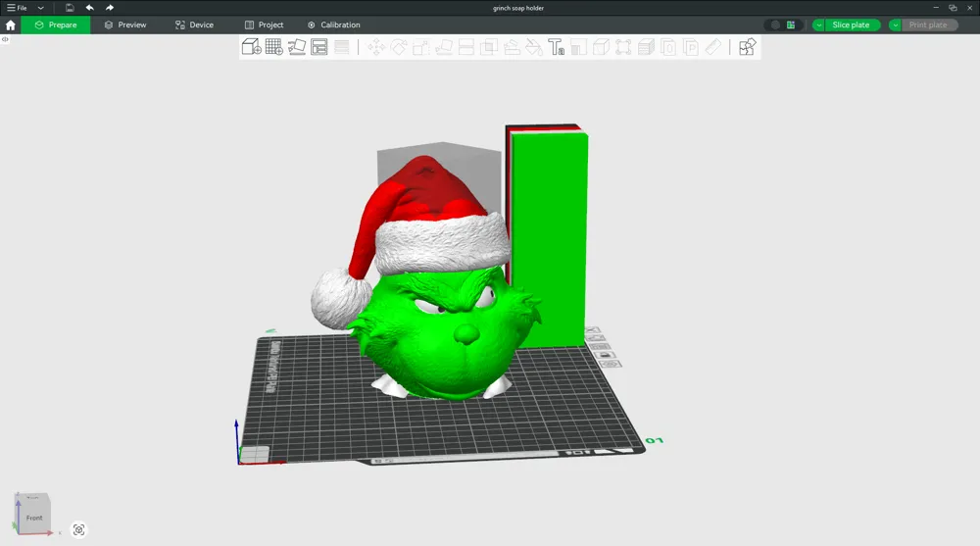Viewport: 980px width, 546px height.
Task: Click the Undo arrow icon
Action: (x=89, y=8)
